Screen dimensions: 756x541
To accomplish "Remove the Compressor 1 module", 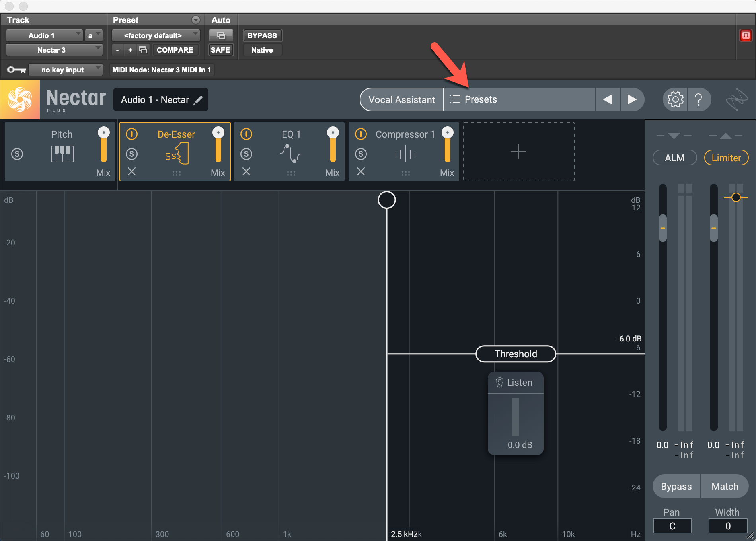I will coord(361,171).
